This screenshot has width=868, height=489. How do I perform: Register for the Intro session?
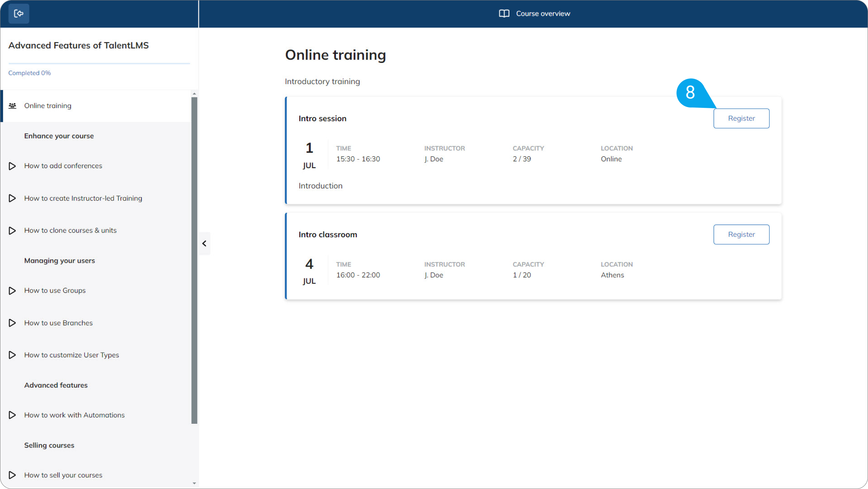pos(741,118)
